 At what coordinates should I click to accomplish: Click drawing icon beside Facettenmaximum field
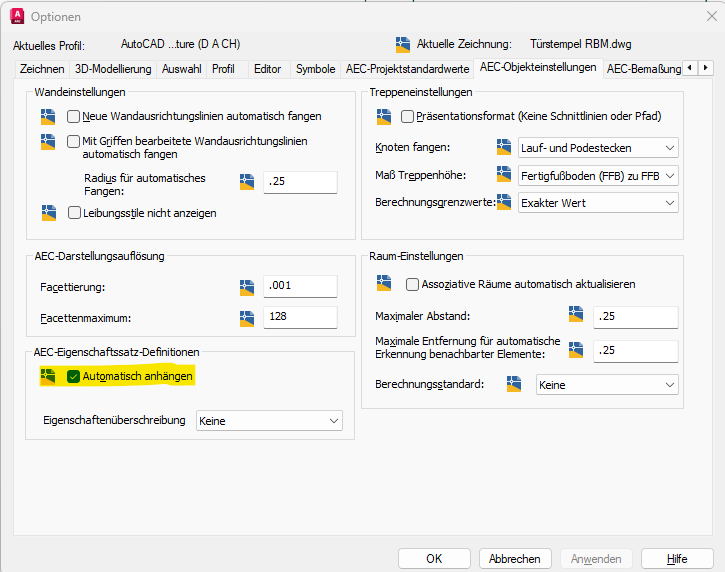coord(248,318)
